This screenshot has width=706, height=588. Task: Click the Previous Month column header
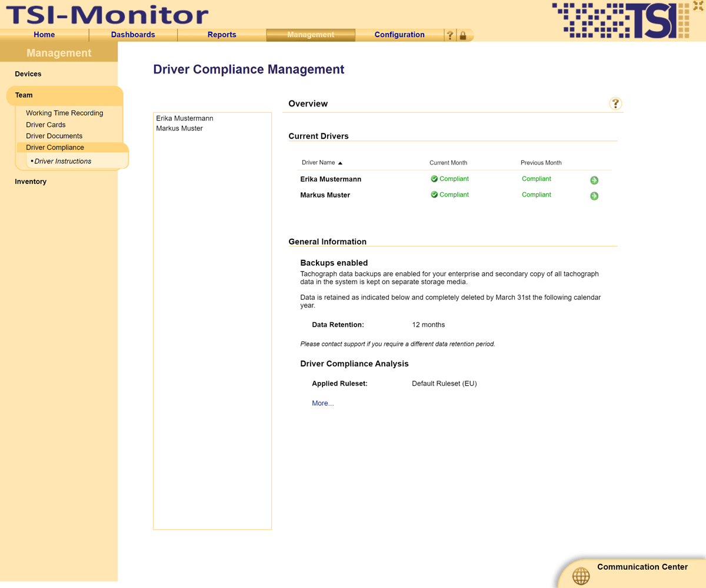tap(541, 163)
